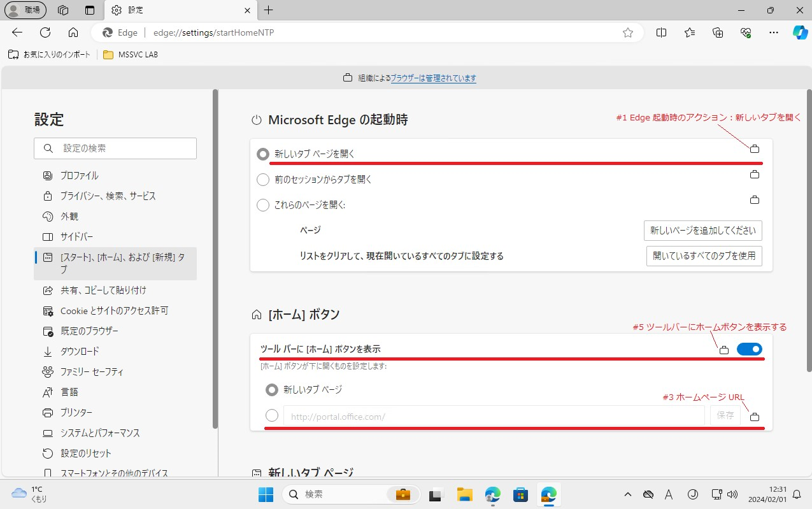Open the Favorites list icon

tap(690, 32)
